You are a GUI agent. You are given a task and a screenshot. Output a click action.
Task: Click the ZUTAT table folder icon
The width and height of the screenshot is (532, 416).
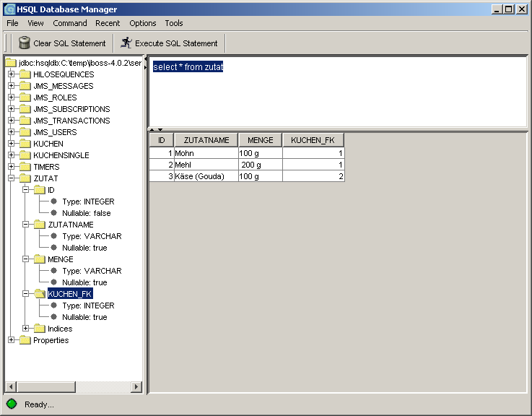click(x=25, y=178)
